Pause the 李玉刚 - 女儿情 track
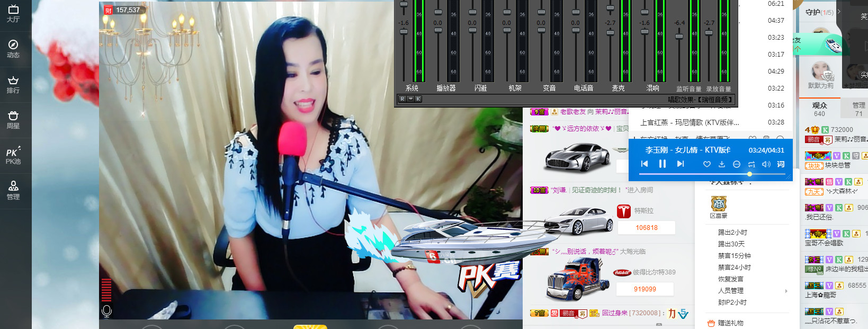Screen dimensions: 868x329 [x=662, y=164]
